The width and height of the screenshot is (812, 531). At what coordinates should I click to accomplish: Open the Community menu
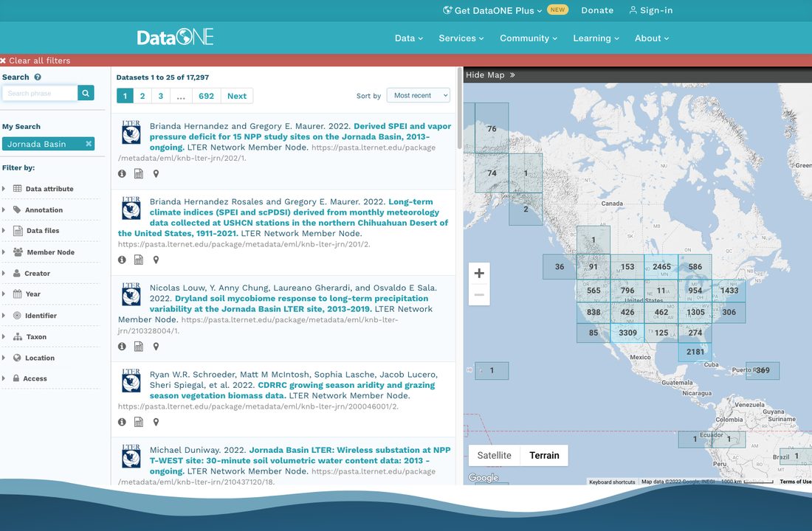(x=529, y=38)
